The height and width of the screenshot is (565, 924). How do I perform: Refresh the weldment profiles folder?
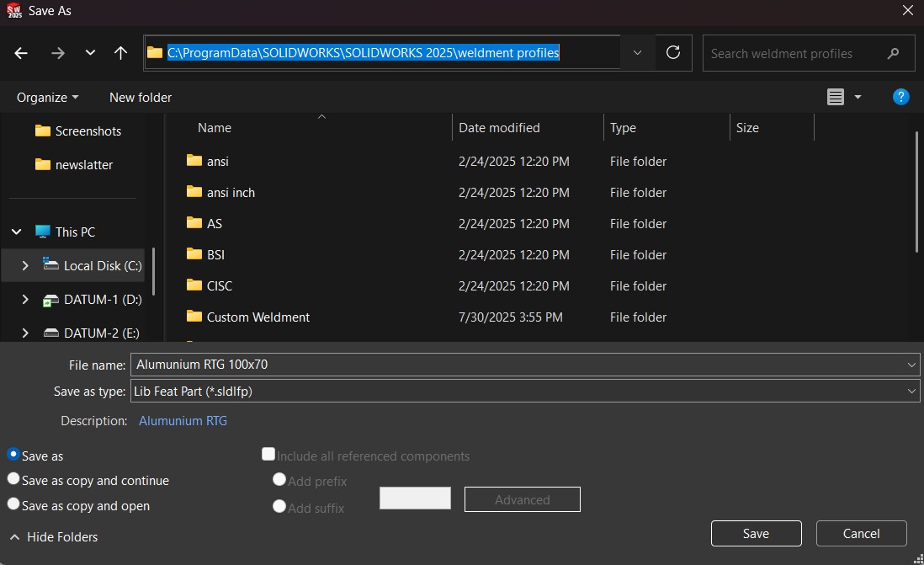click(673, 53)
